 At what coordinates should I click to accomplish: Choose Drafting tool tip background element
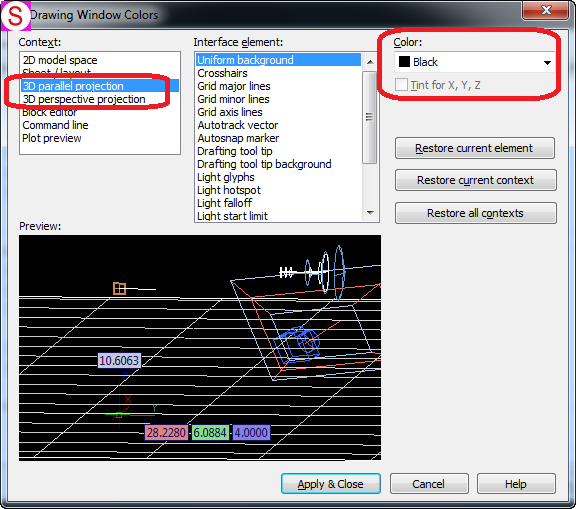point(278,164)
